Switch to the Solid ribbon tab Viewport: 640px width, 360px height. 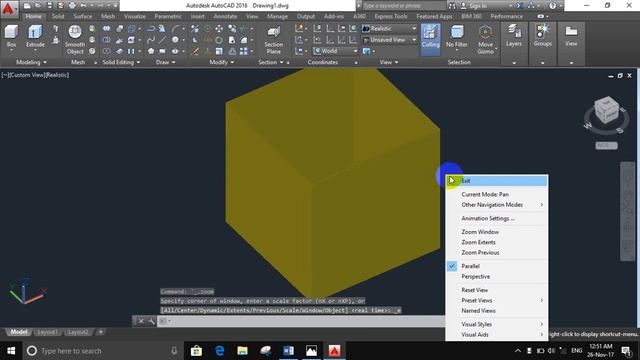(x=58, y=16)
